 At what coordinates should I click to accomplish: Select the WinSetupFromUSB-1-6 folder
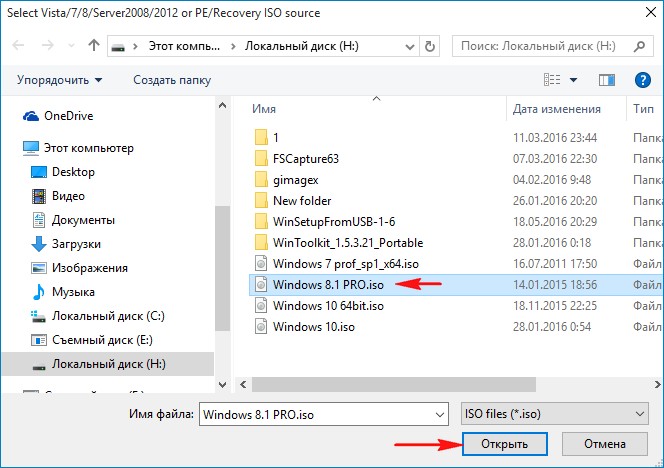tap(334, 222)
